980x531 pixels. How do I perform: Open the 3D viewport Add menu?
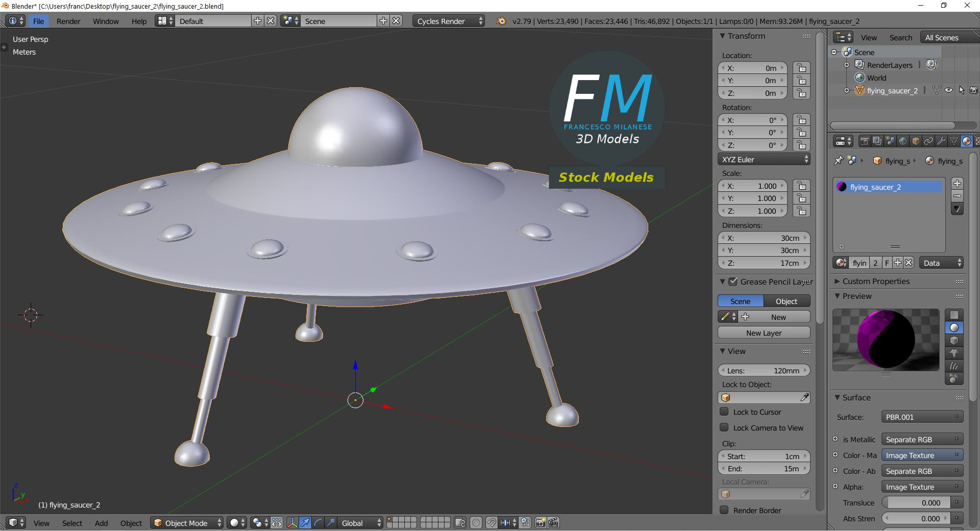[x=101, y=523]
